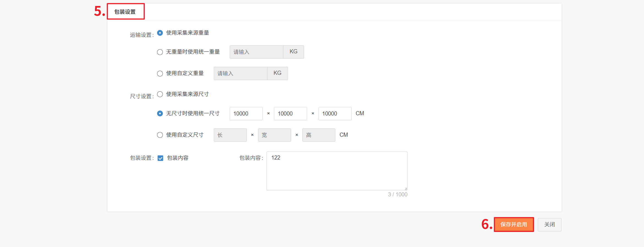Click the custom size 长 length field
Screen dimensions: 644x247
click(x=230, y=135)
